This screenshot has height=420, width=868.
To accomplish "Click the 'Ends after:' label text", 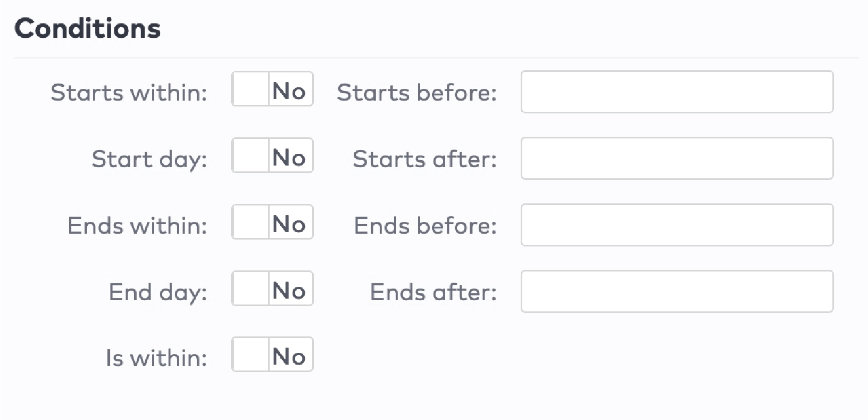I will [433, 292].
